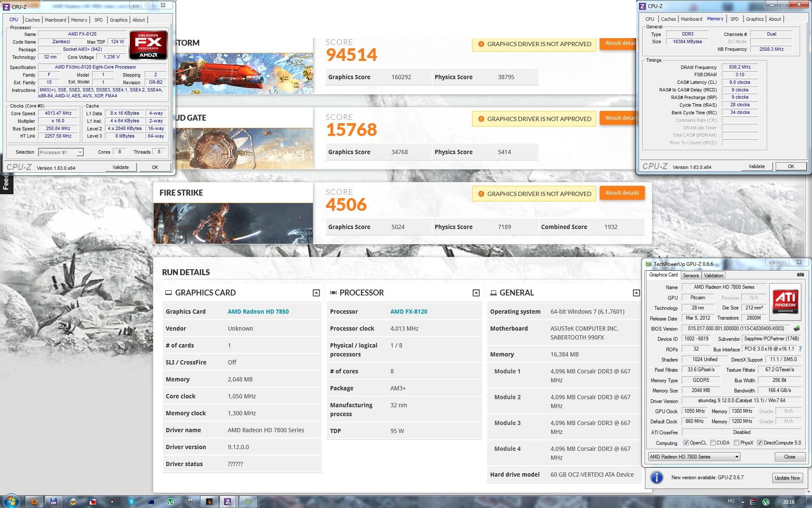Open Skype from the taskbar
Screen dimensions: 812x508
tap(132, 502)
